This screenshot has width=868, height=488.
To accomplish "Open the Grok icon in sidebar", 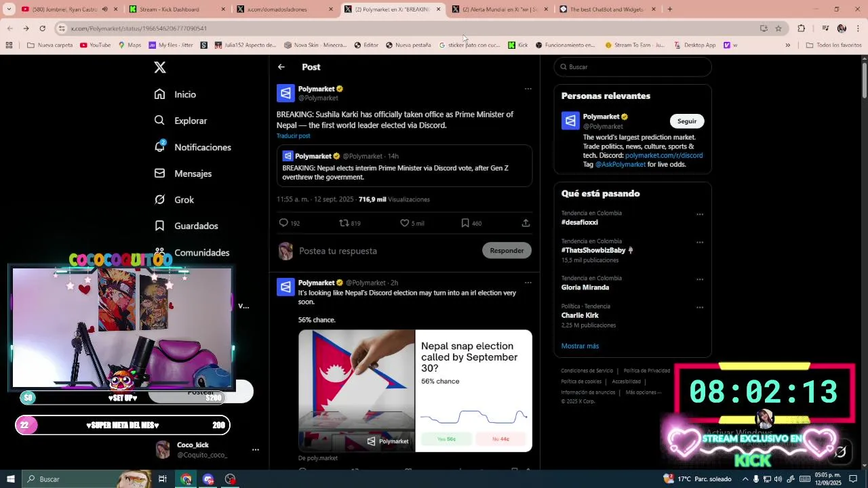I will point(159,199).
